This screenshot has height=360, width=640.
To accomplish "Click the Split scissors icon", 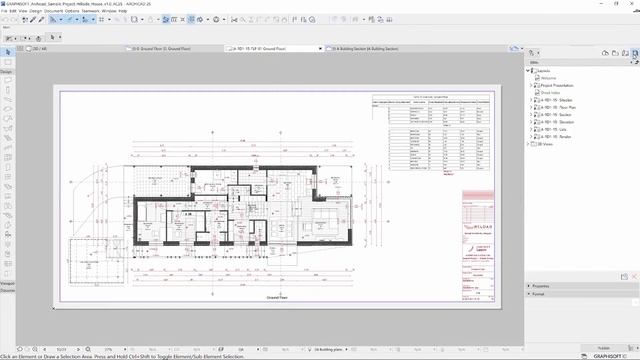I will (234, 20).
